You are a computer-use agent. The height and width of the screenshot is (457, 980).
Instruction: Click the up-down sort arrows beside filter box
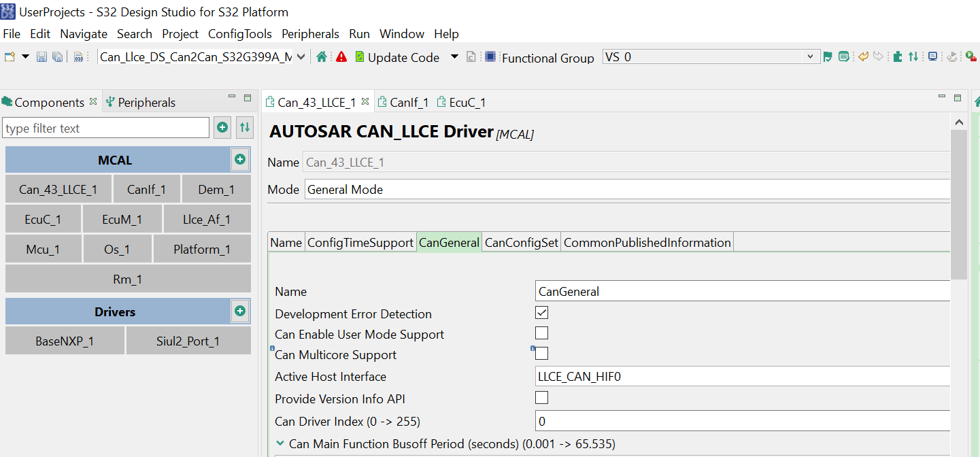pyautogui.click(x=244, y=128)
